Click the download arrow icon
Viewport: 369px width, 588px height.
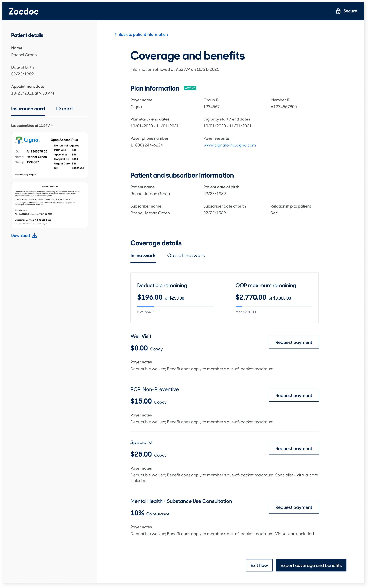34,236
